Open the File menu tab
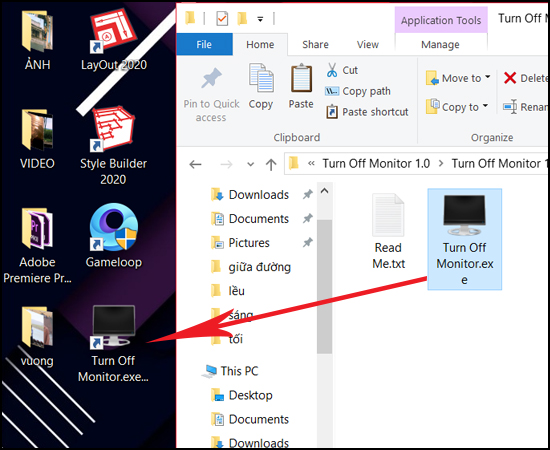 pyautogui.click(x=204, y=44)
